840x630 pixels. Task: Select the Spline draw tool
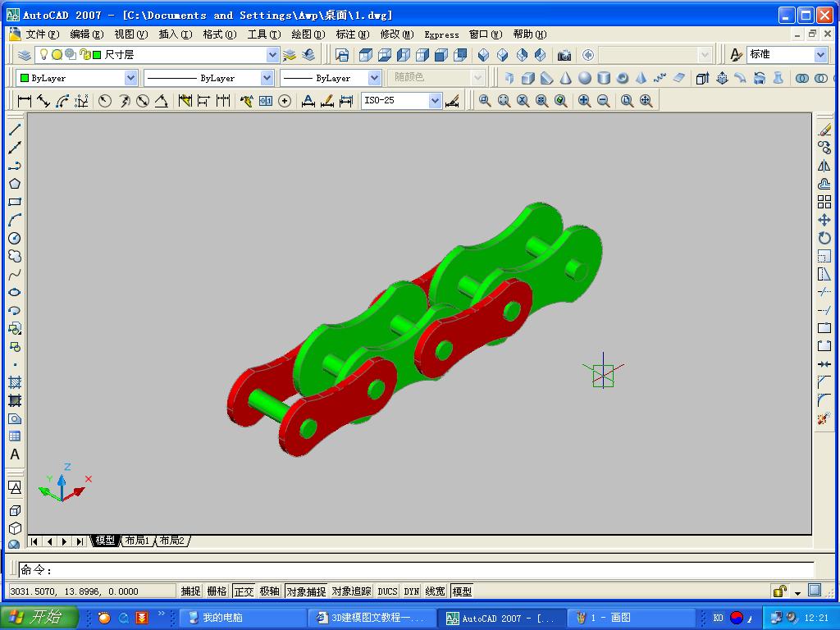[x=15, y=274]
